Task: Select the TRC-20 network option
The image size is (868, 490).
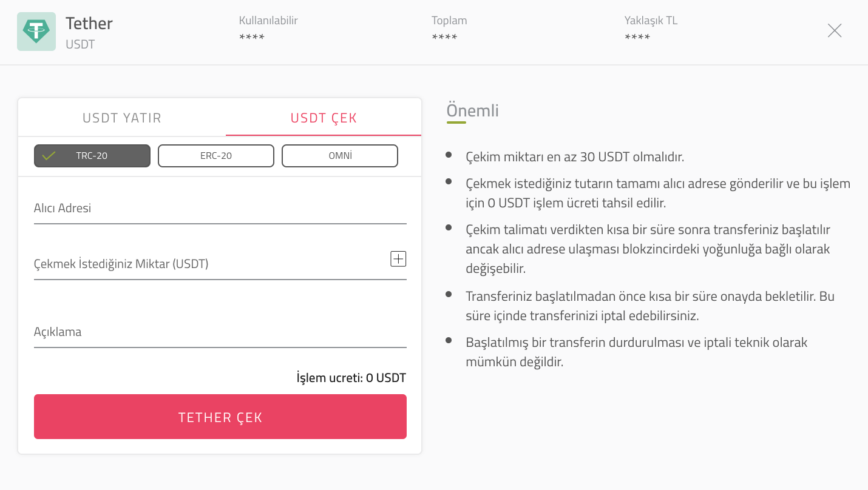Action: (x=92, y=156)
